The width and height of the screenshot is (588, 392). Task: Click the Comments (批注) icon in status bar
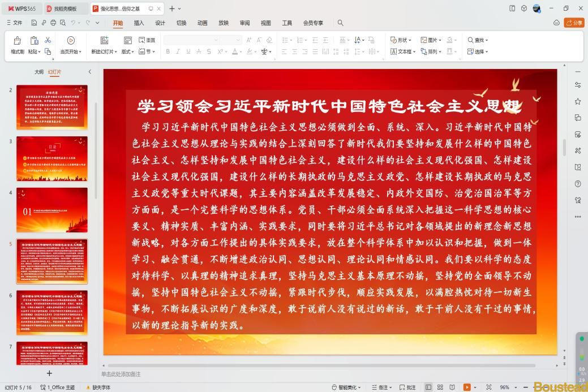(x=407, y=387)
